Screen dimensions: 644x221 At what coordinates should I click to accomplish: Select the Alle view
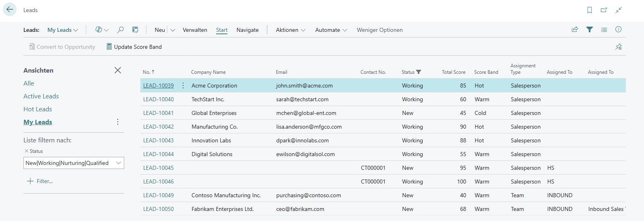coord(29,83)
